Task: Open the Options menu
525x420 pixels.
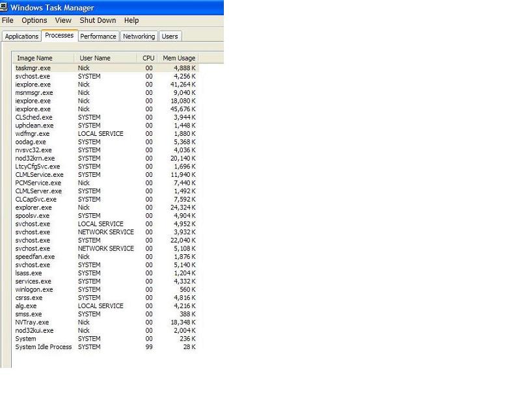Action: point(34,20)
